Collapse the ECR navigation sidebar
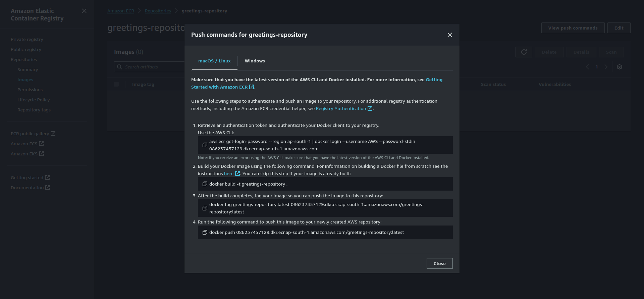 pyautogui.click(x=84, y=11)
